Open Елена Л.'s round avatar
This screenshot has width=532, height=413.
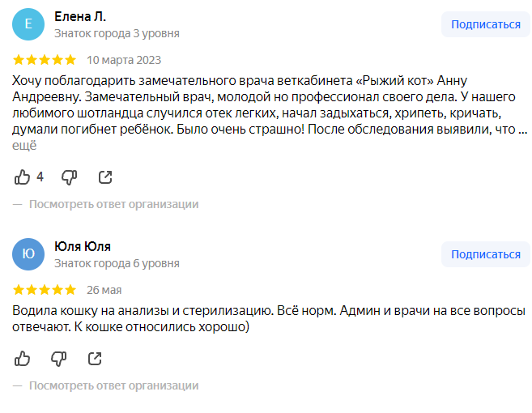[x=29, y=24]
